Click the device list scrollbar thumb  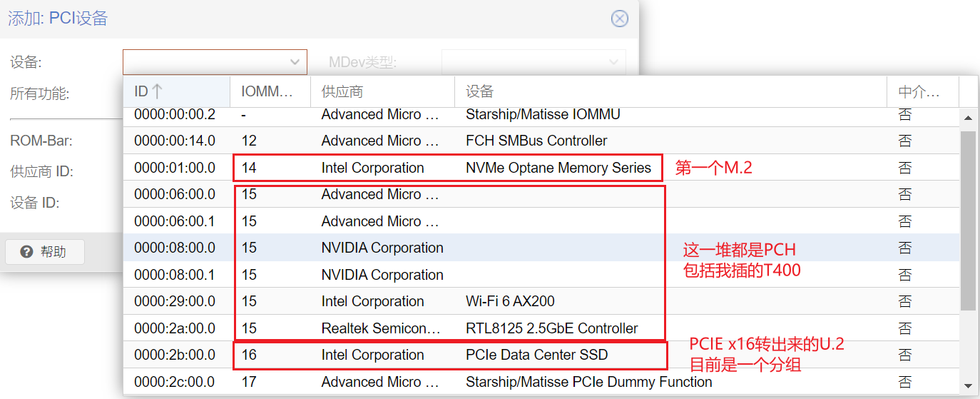coord(968,221)
